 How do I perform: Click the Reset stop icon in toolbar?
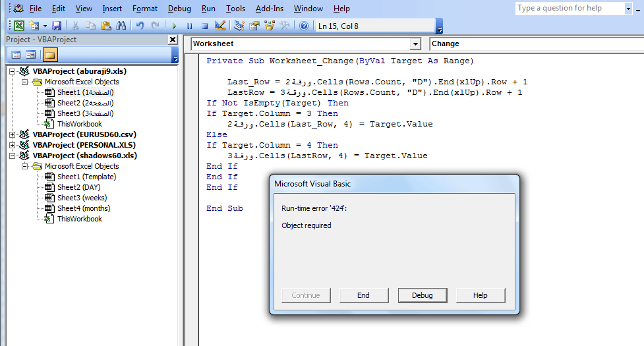click(x=204, y=26)
